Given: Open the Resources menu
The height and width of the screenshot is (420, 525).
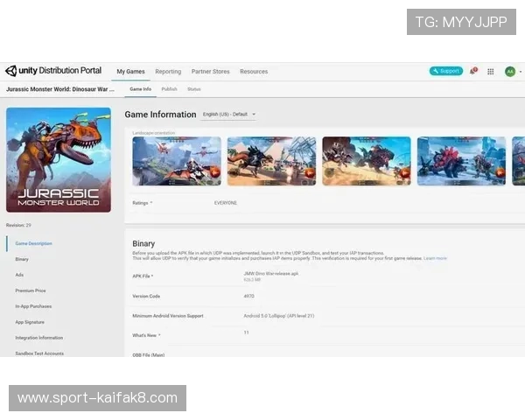Looking at the screenshot, I should coord(254,71).
